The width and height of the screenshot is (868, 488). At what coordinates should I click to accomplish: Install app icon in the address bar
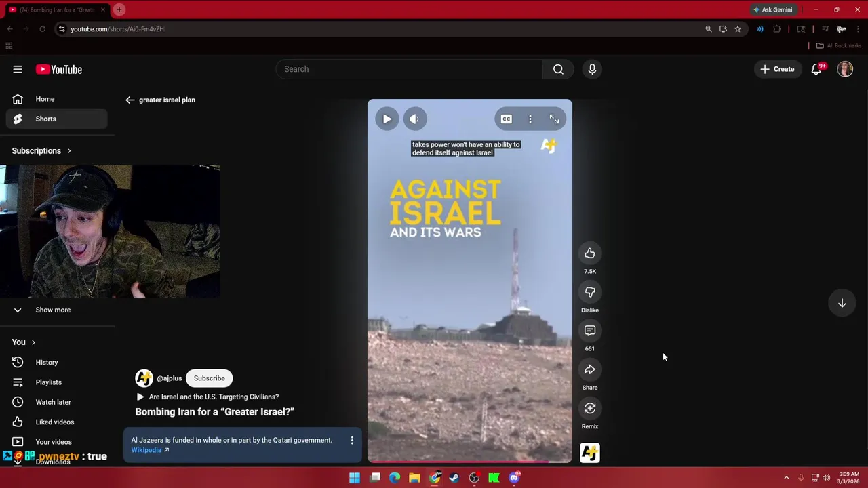coord(723,29)
